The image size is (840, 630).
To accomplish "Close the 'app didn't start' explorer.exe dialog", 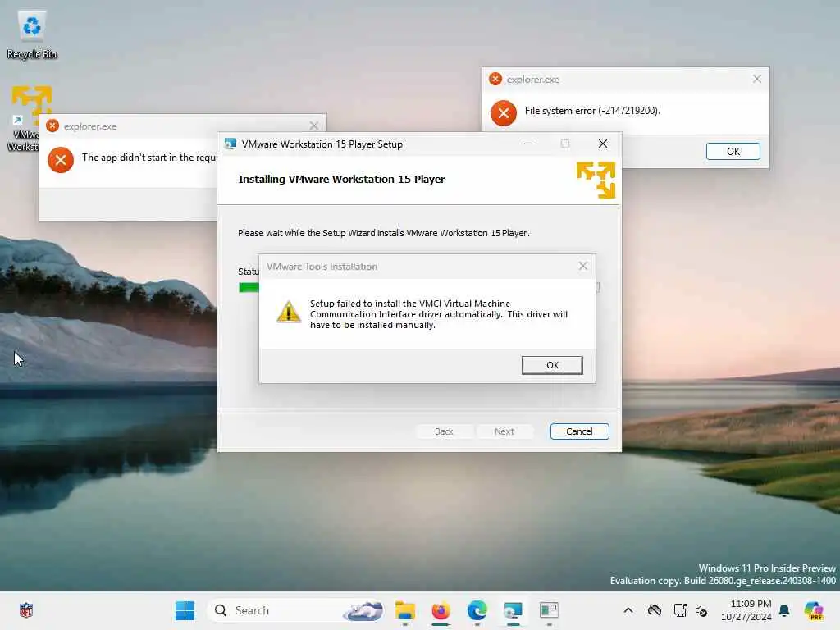I will tap(314, 126).
